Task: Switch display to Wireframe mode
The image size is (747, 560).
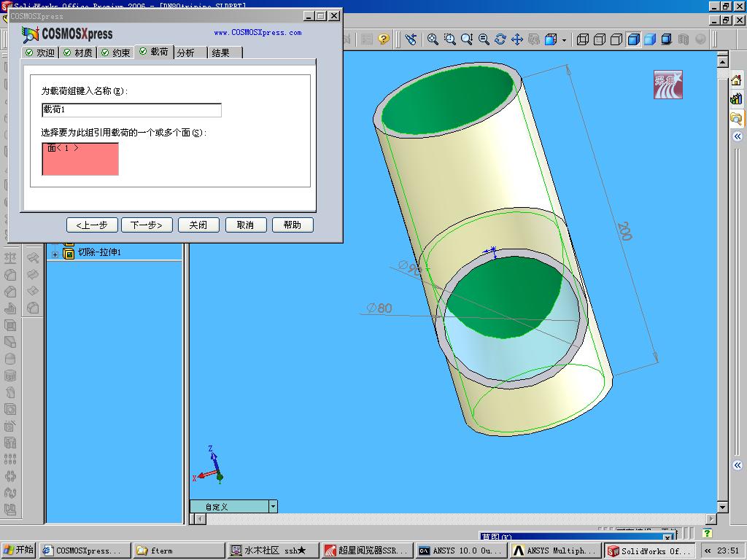Action: (582, 39)
